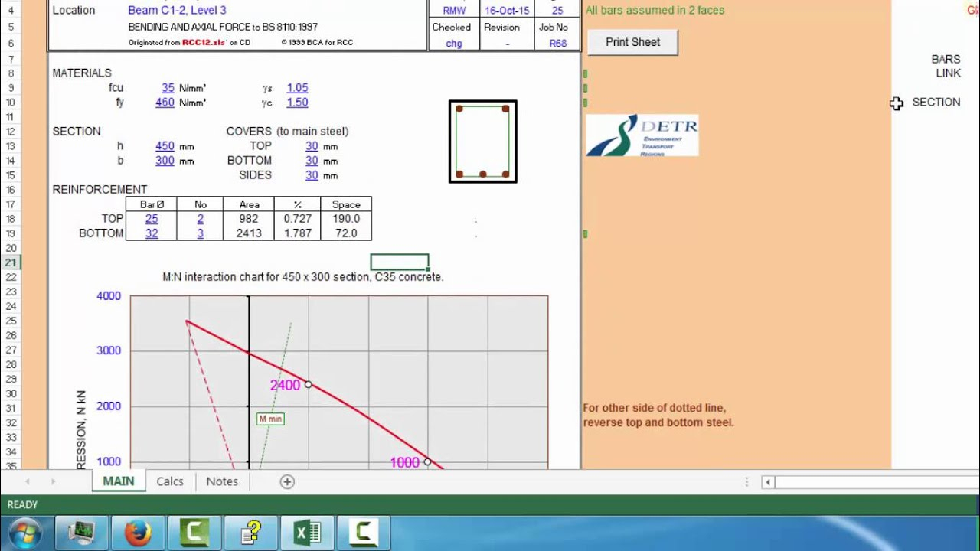Click the LINK label on the right
The image size is (980, 551).
tap(948, 73)
